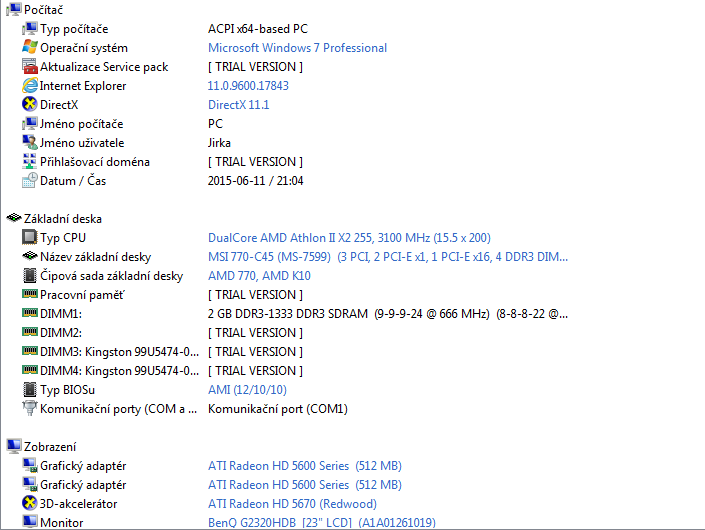The image size is (705, 530).
Task: Select the TRIAL VERSION value for Přihlašovací doména
Action: (x=255, y=162)
